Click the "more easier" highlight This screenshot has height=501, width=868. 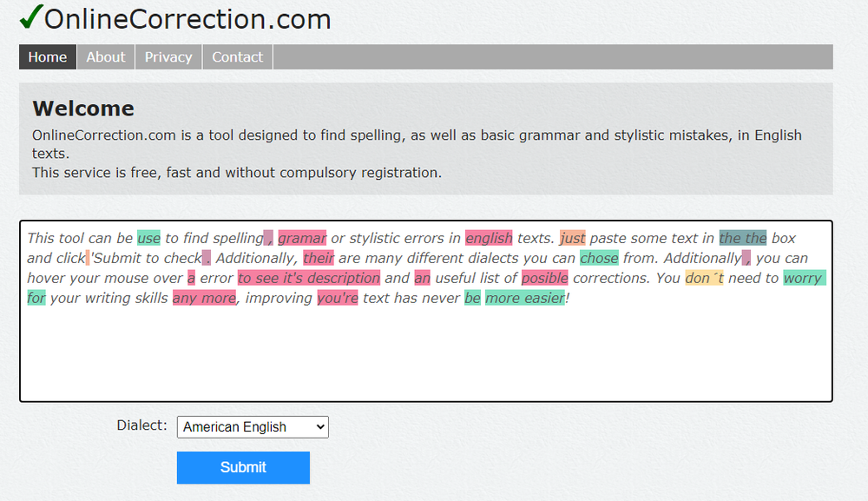[x=524, y=297]
